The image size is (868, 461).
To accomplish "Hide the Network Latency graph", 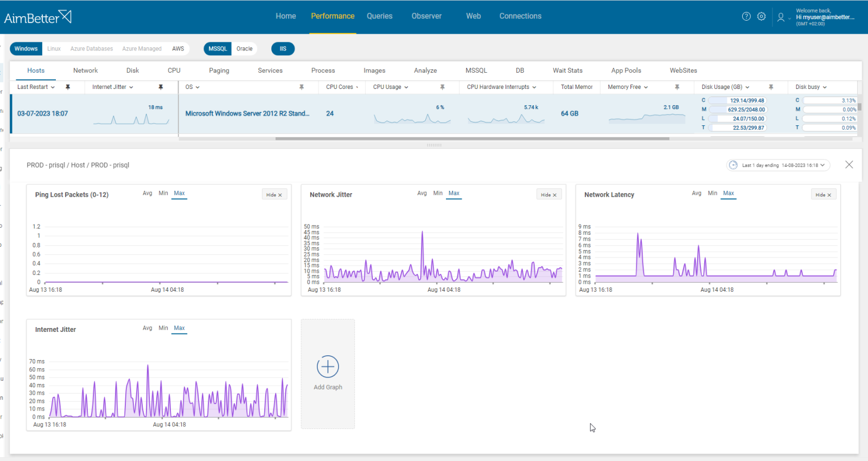I will [x=824, y=195].
